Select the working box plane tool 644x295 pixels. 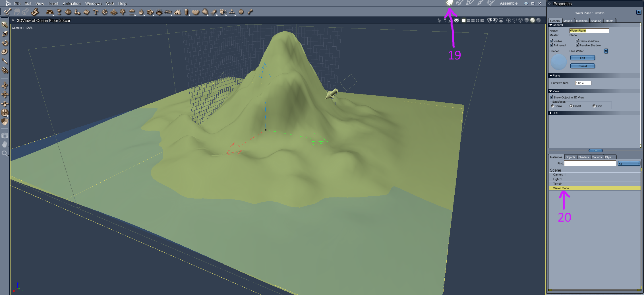[5, 122]
